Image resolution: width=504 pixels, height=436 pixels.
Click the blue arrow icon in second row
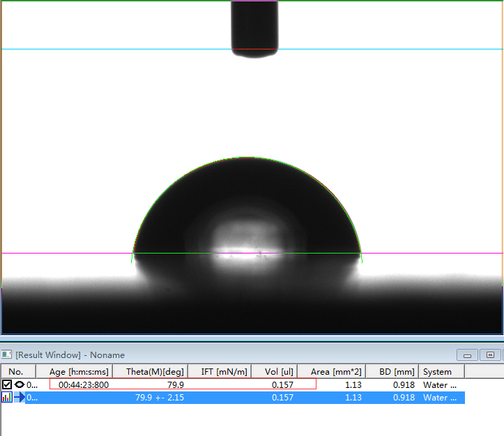20,398
